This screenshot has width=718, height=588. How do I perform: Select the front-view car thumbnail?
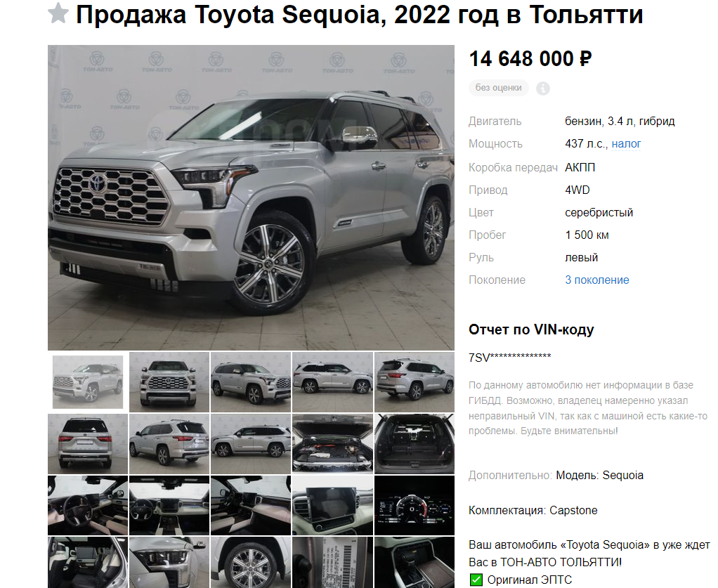pos(169,382)
